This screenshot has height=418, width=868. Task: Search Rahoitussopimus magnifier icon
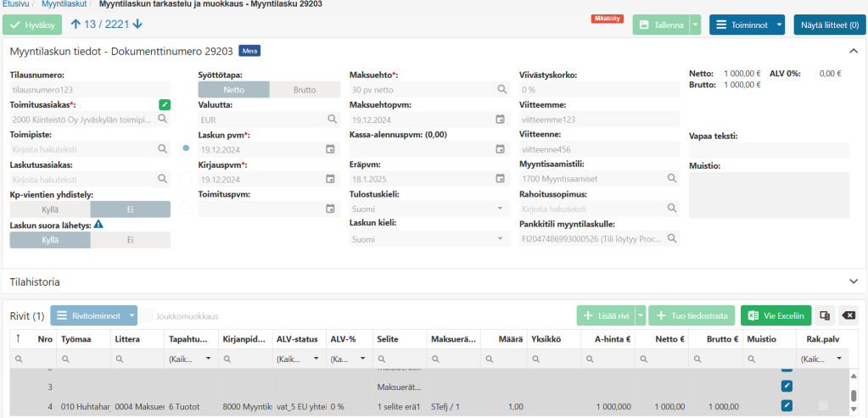(672, 209)
